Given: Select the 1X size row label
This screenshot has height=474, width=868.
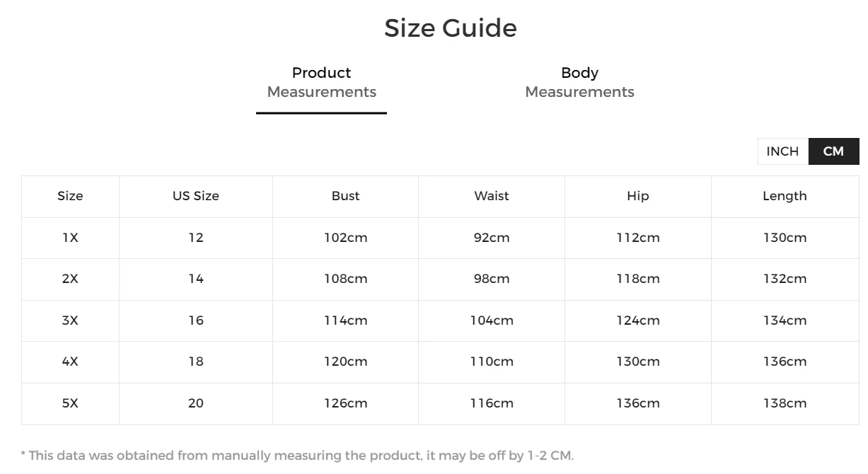Looking at the screenshot, I should [70, 238].
